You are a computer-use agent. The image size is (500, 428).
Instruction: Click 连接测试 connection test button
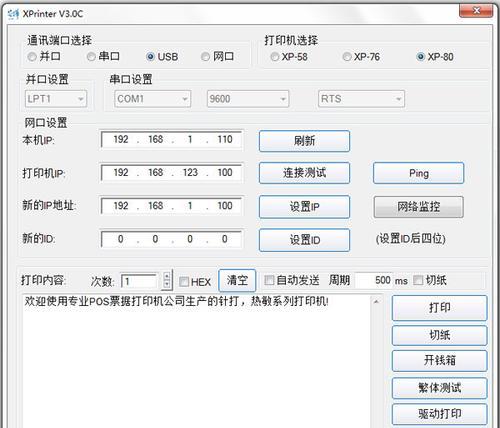pyautogui.click(x=304, y=173)
